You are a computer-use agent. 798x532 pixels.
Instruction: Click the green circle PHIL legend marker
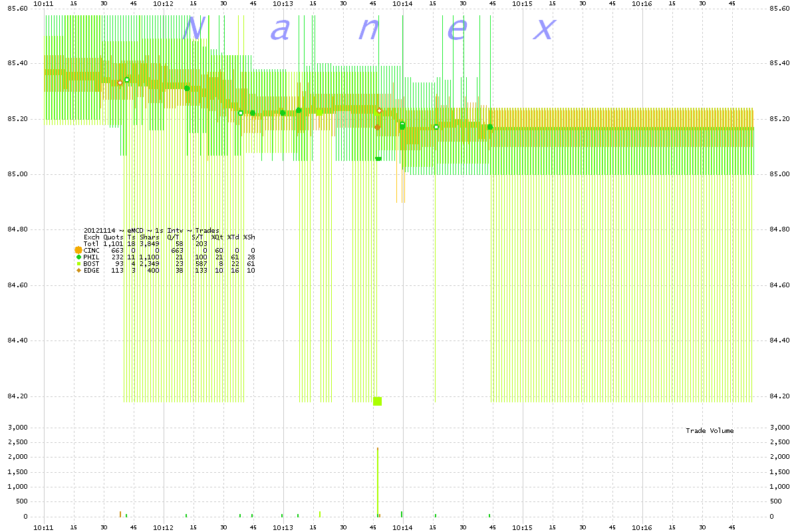pos(78,257)
